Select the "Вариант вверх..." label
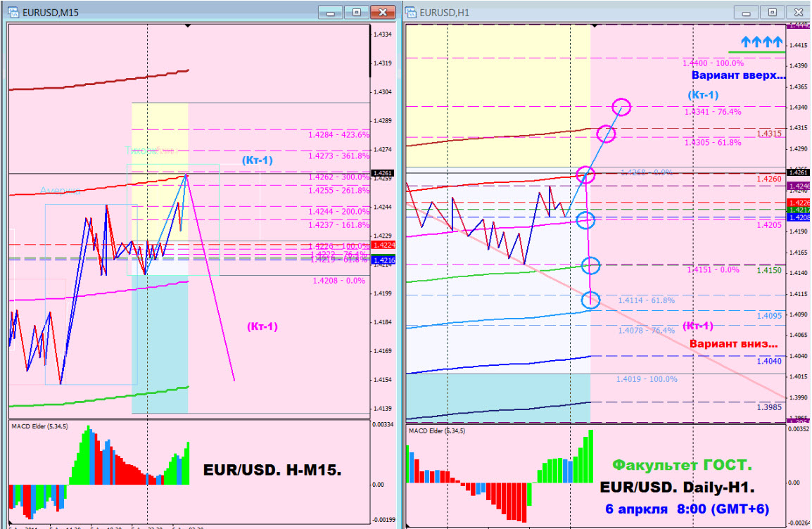812x529 pixels. point(738,75)
